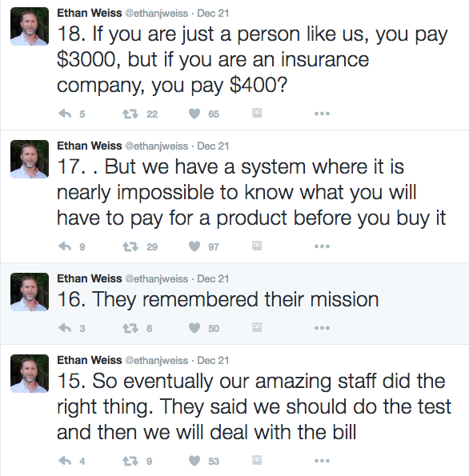The height and width of the screenshot is (476, 469).
Task: Like tweet 17 with 97 likes
Action: coord(194,246)
